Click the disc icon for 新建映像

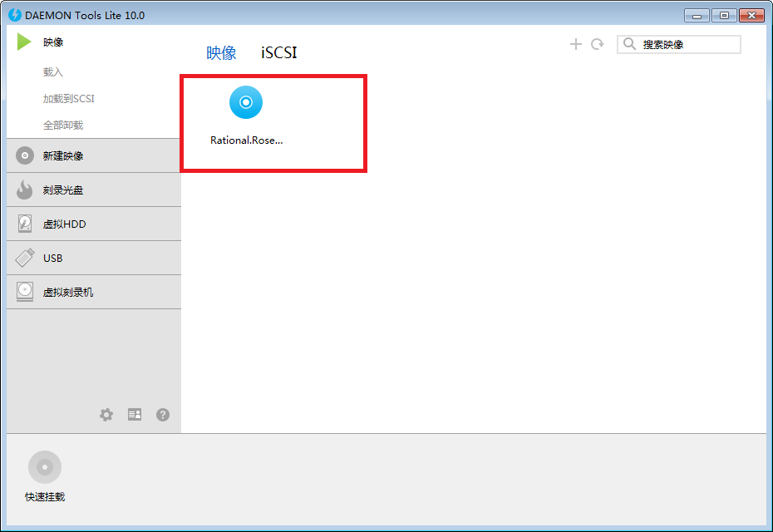click(25, 155)
